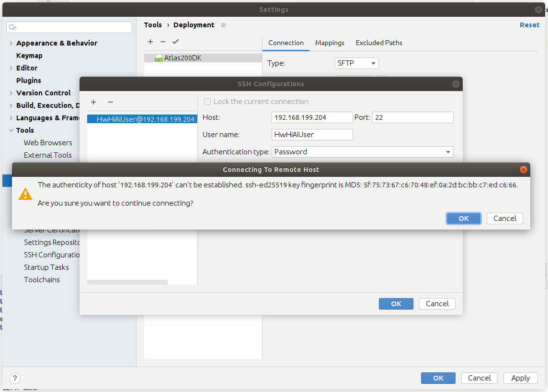Click the Deployment breadcrumb text
The height and width of the screenshot is (392, 548).
pos(194,25)
